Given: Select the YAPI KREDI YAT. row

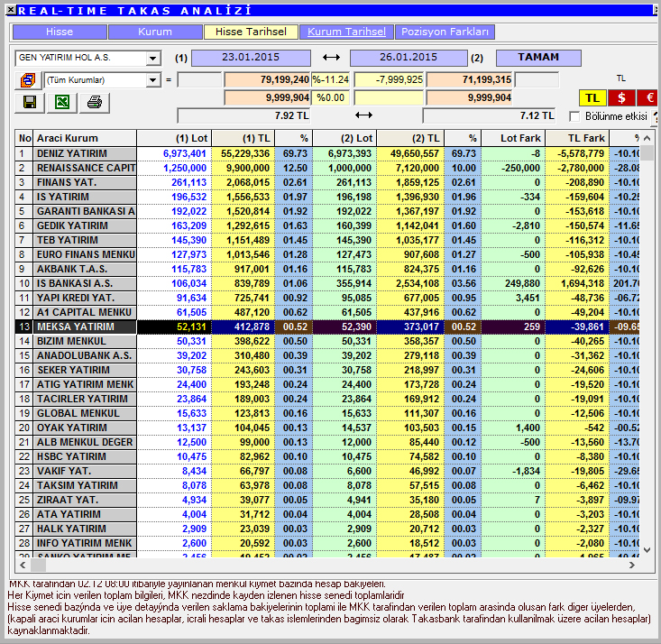Looking at the screenshot, I should tap(327, 298).
